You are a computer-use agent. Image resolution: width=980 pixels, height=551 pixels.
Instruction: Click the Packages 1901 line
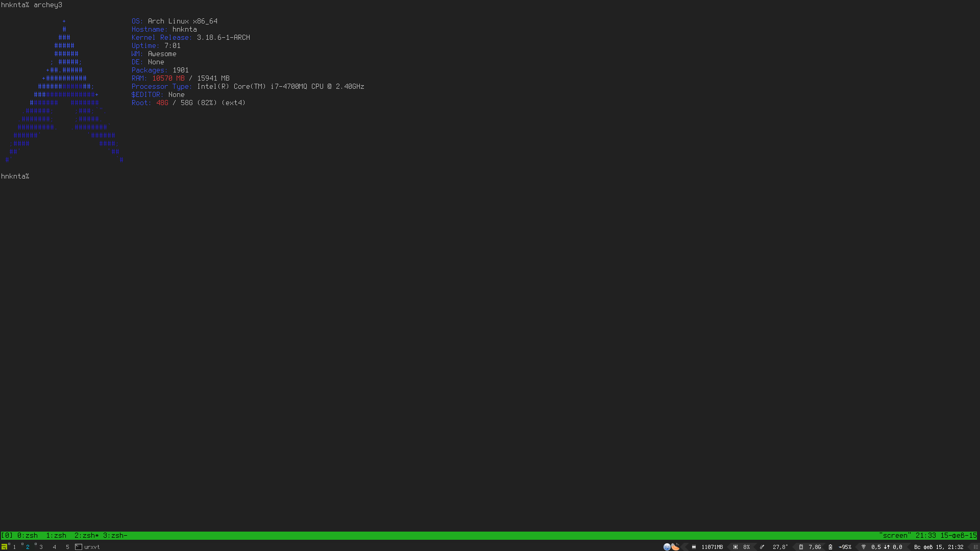click(160, 70)
